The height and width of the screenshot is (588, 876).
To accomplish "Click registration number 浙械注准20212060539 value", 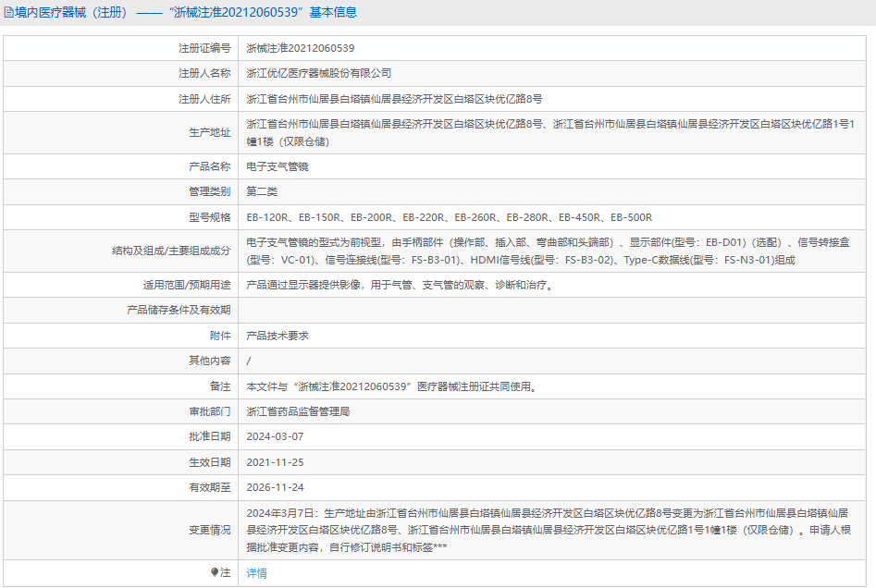I will click(301, 47).
